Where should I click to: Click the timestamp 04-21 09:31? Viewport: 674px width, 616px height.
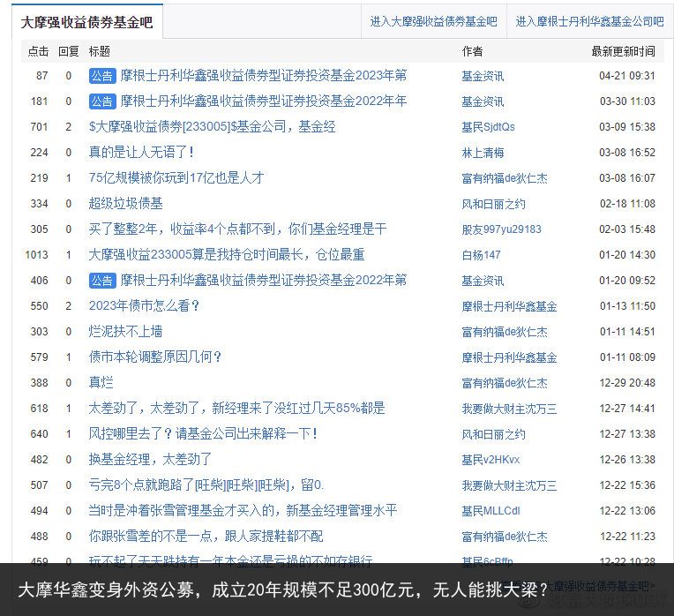(627, 76)
